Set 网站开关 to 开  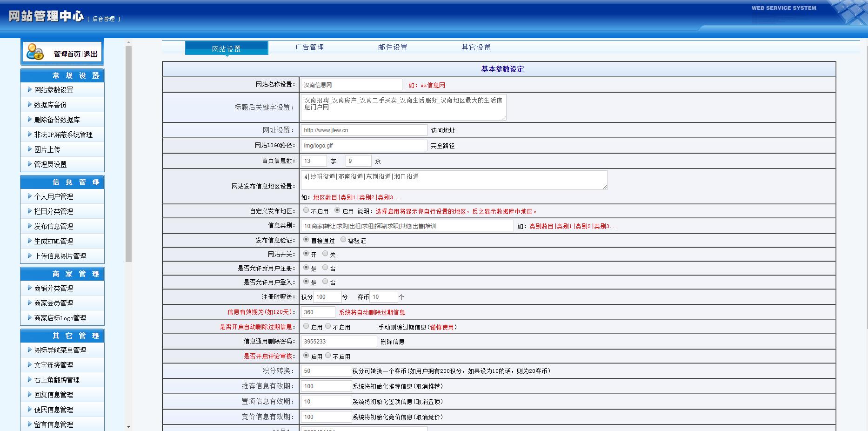tap(306, 254)
